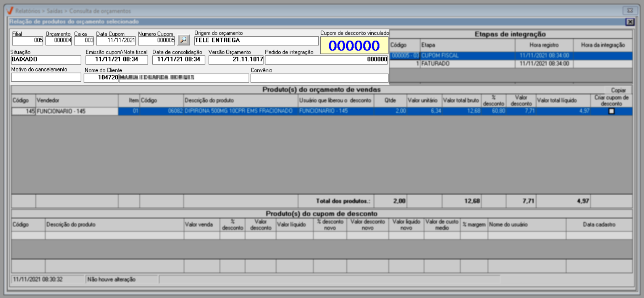The width and height of the screenshot is (644, 298).
Task: Click the Descrição do produto column header
Action: tap(240, 100)
